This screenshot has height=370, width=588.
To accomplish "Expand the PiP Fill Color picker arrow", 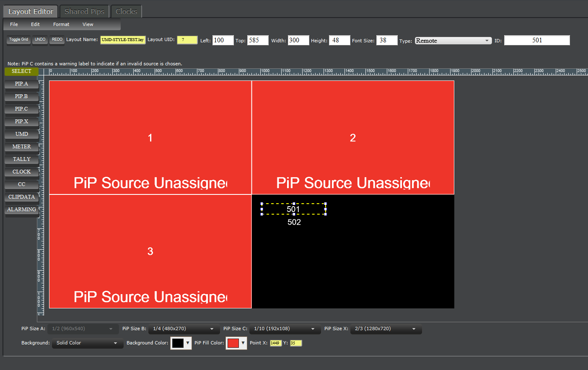I will pyautogui.click(x=243, y=343).
